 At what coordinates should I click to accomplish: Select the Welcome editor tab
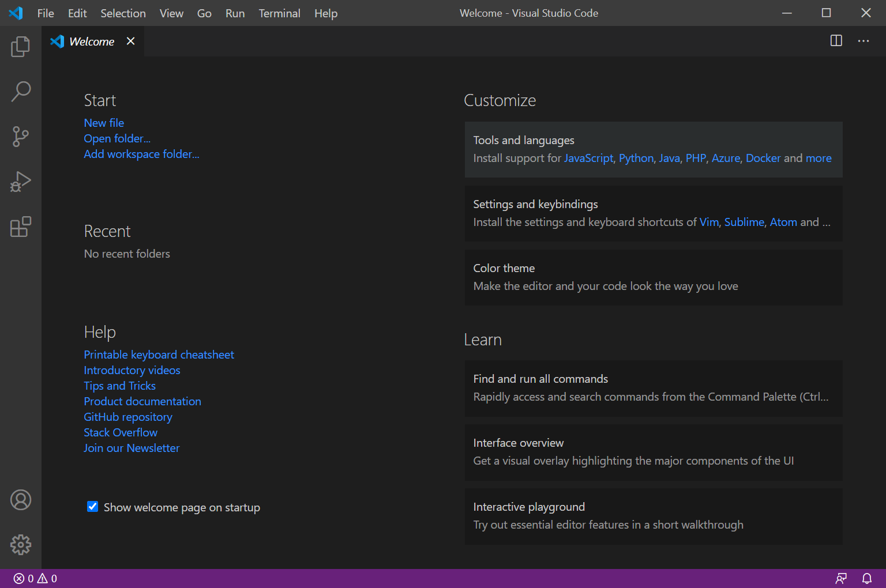92,42
